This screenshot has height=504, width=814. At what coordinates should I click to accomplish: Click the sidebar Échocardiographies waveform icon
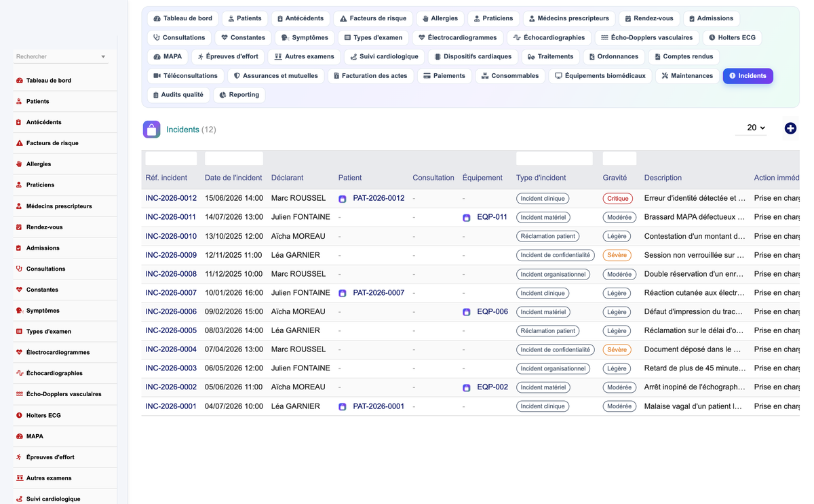20,374
